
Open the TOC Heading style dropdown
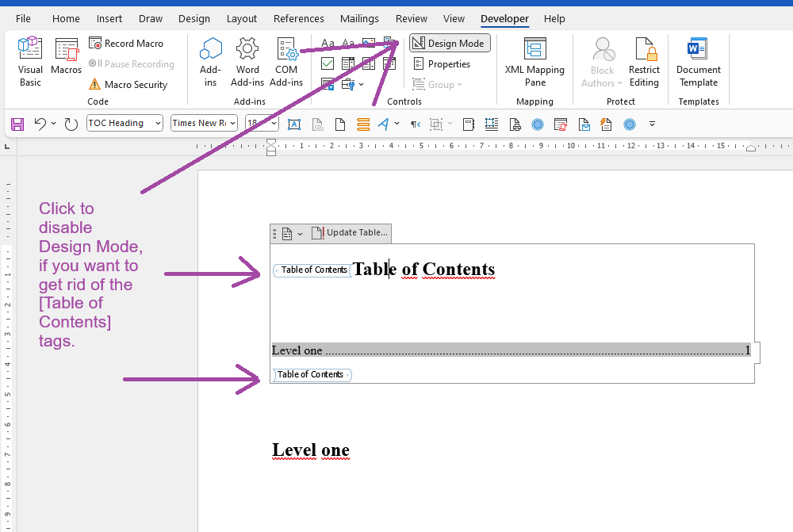[159, 124]
